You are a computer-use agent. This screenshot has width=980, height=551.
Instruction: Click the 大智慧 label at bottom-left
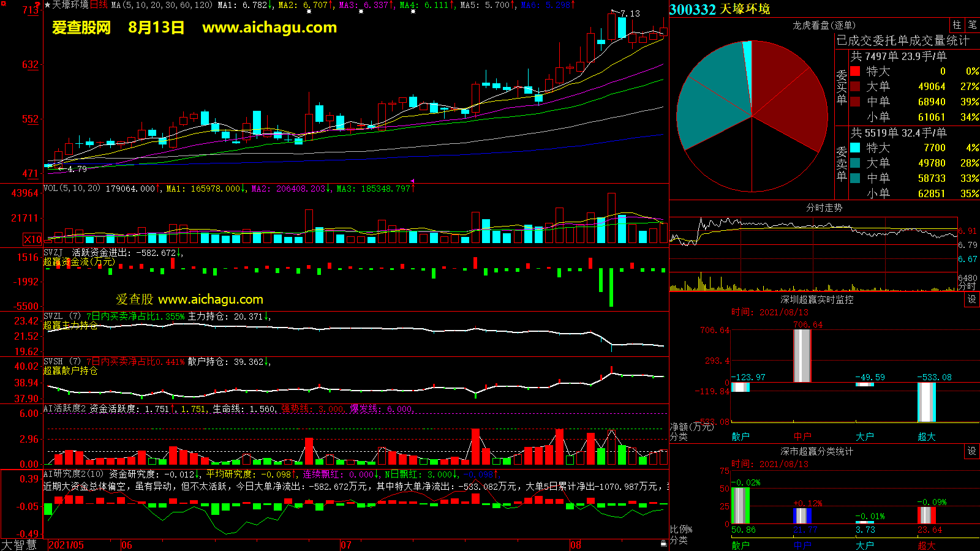coord(19,545)
